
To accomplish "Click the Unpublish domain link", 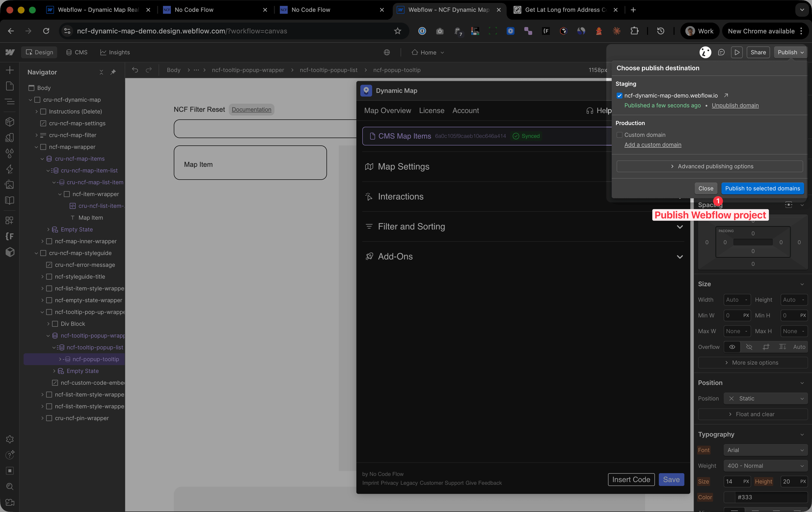I will click(x=735, y=105).
